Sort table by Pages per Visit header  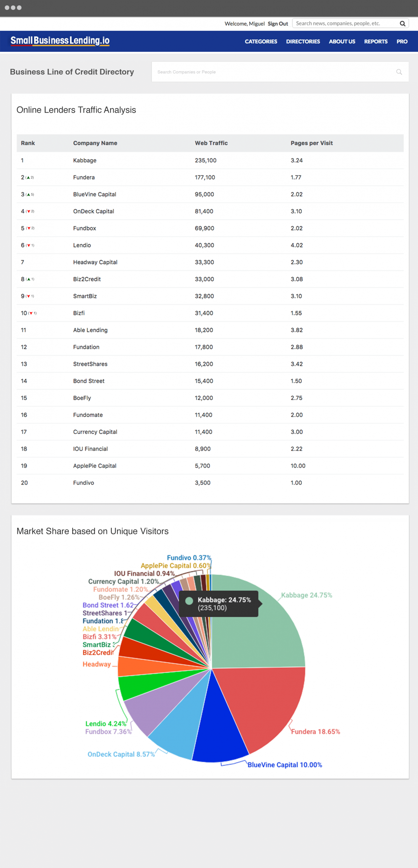311,143
